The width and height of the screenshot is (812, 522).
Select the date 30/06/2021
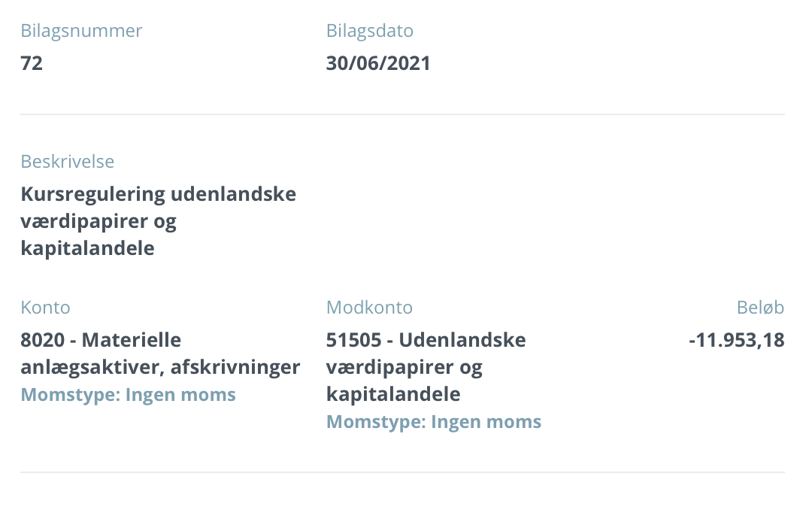[x=378, y=63]
